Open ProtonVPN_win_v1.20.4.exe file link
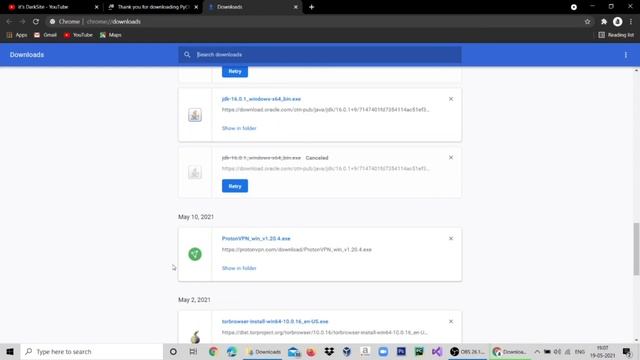Image resolution: width=640 pixels, height=360 pixels. pos(256,238)
